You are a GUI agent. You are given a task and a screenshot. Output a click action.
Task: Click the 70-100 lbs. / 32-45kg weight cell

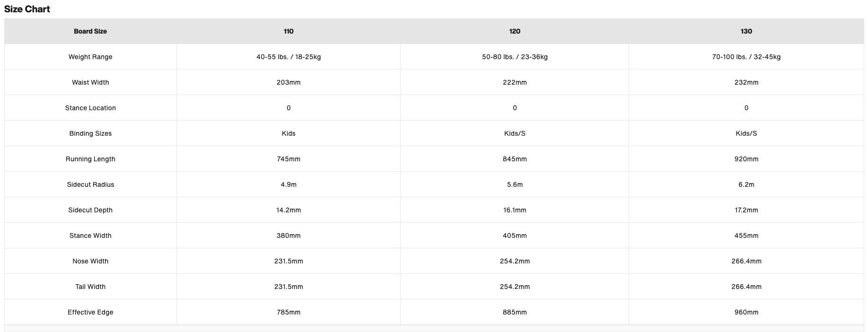746,57
